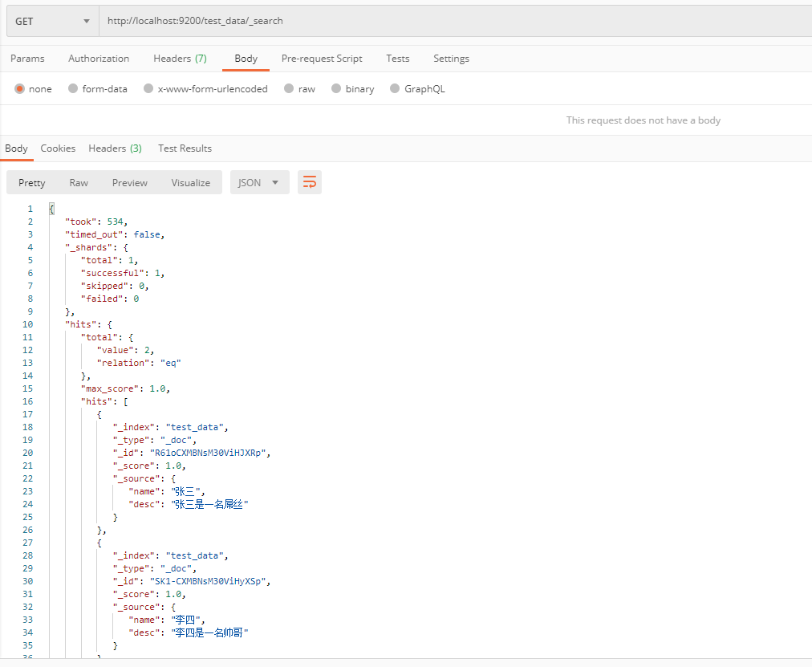Screen dimensions: 812x667
Task: Select the GraphQL body radio button
Action: (x=395, y=88)
